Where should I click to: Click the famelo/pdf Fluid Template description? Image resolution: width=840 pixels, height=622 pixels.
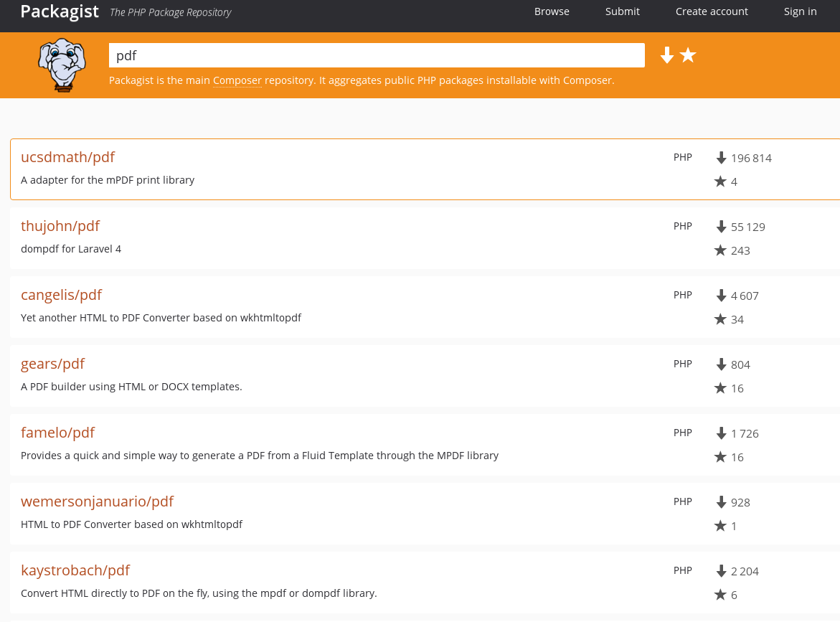tap(260, 456)
